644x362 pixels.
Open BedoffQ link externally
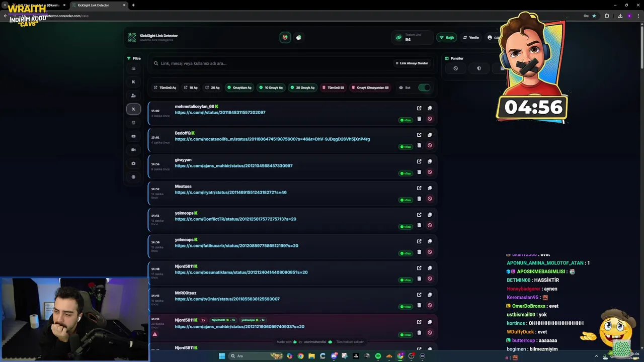(419, 135)
